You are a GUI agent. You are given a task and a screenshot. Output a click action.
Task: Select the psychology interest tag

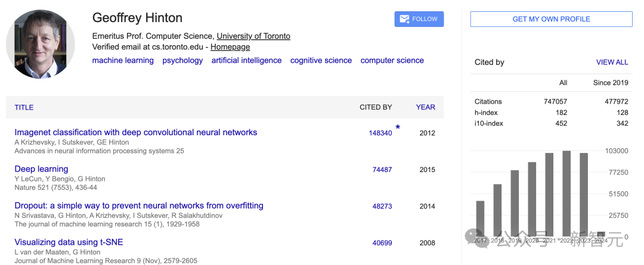pos(182,60)
